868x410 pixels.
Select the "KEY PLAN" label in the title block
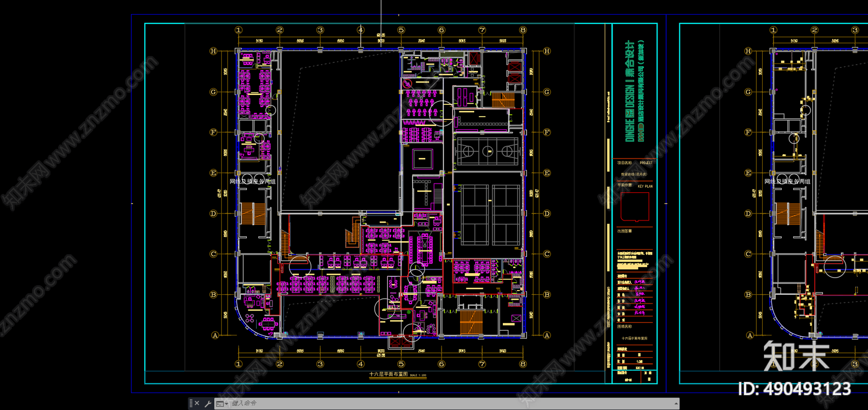645,186
